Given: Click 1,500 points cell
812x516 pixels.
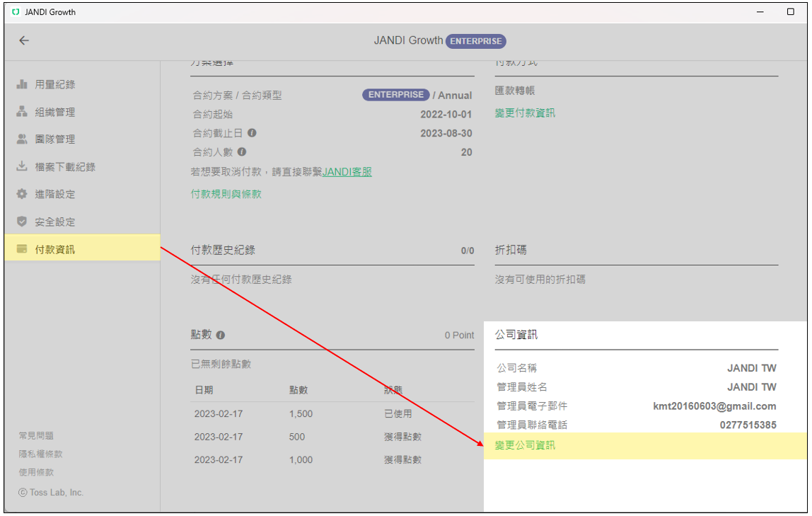Looking at the screenshot, I should [301, 414].
